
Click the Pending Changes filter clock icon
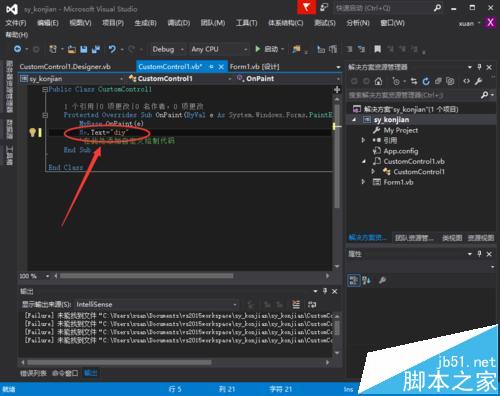[x=396, y=81]
